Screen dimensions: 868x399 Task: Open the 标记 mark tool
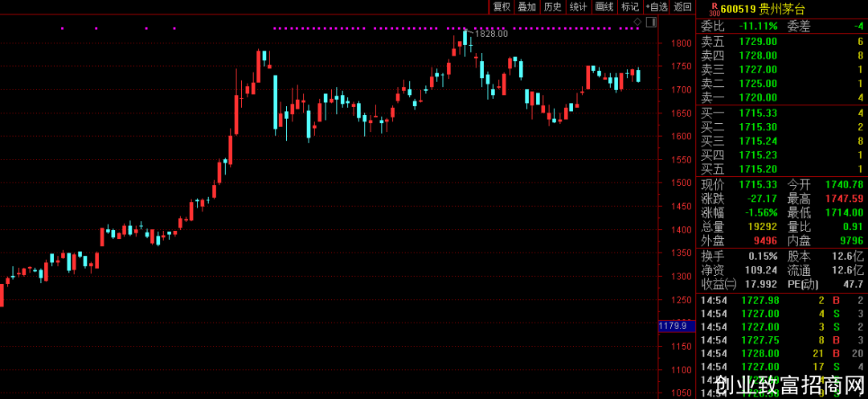click(x=630, y=7)
